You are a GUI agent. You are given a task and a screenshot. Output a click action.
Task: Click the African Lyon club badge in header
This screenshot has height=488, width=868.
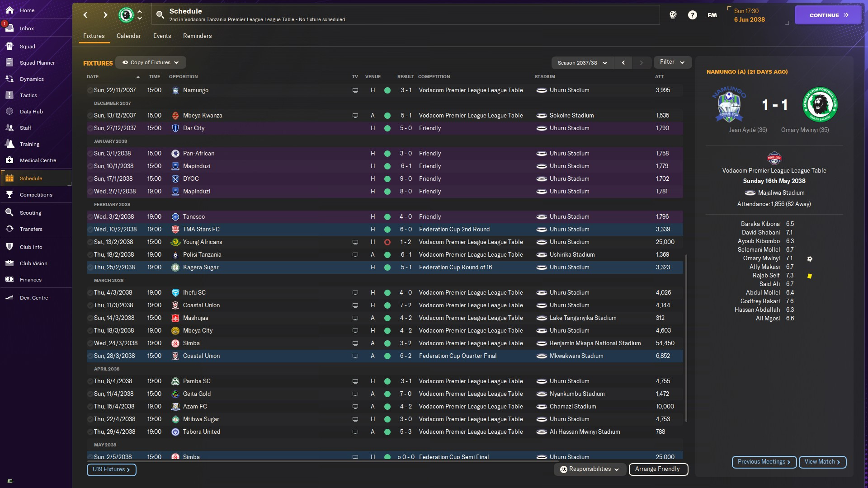(x=126, y=15)
